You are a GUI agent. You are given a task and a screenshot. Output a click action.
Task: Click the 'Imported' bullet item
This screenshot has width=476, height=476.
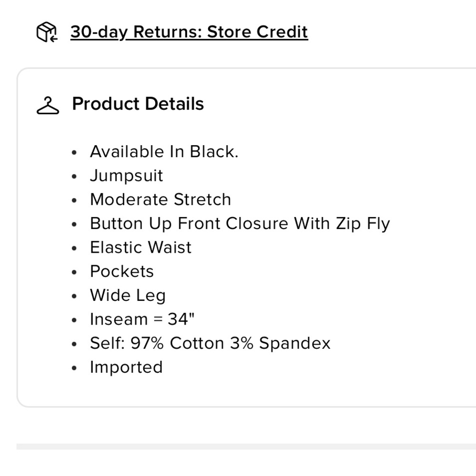126,367
